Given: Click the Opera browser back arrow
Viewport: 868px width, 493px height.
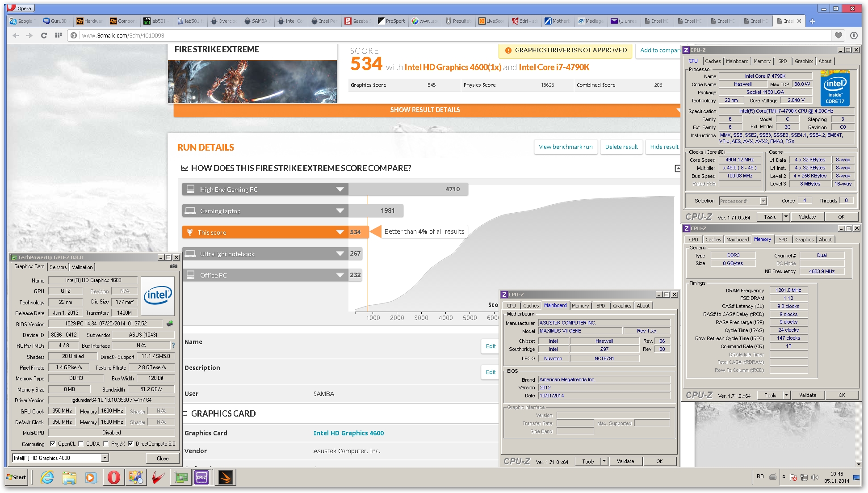Looking at the screenshot, I should (16, 35).
